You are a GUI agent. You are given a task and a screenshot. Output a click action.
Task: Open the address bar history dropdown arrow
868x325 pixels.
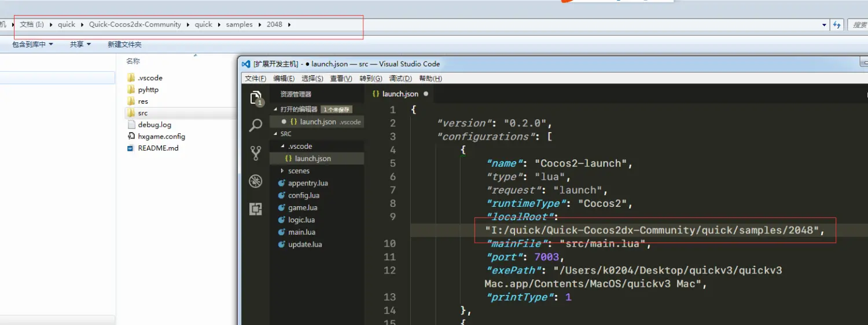tap(825, 25)
